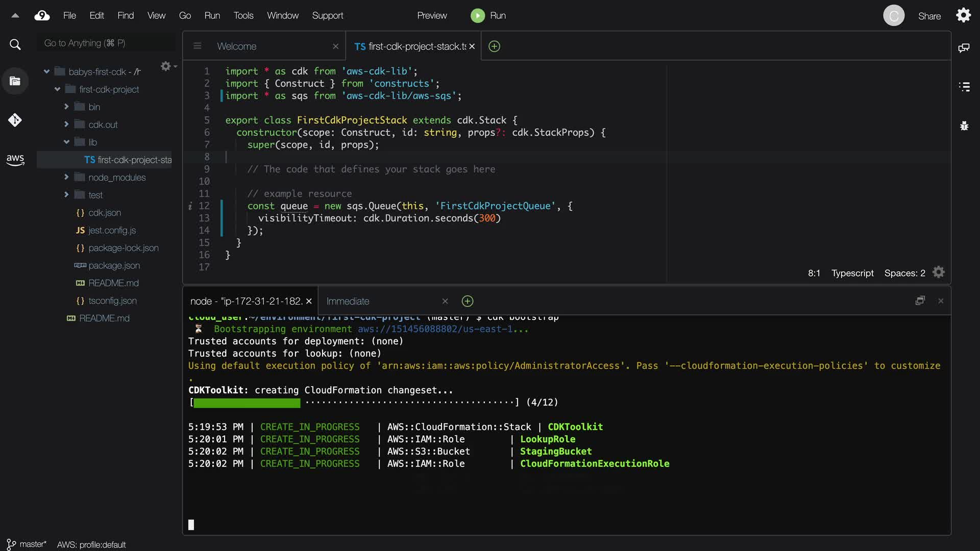Open editor settings gear in status bar

pos(939,272)
